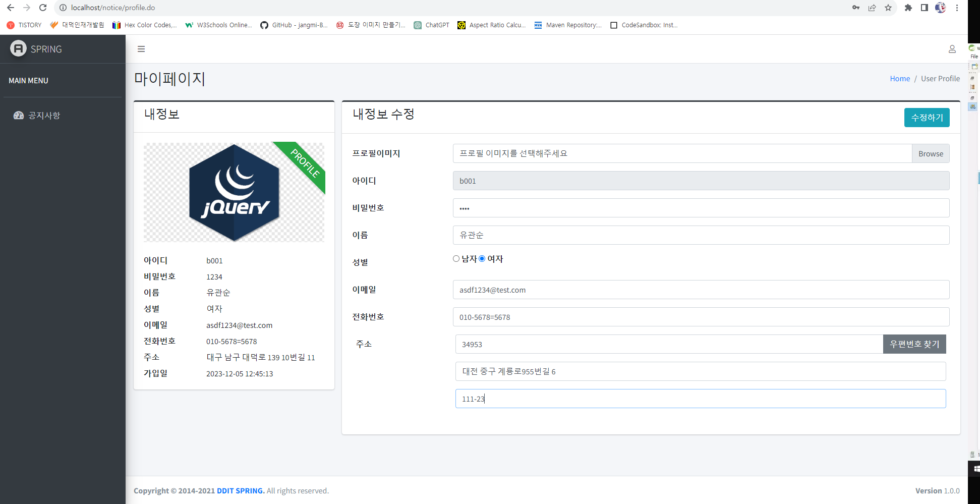
Task: Open GitHub jangmi-B bookmark
Action: point(294,25)
